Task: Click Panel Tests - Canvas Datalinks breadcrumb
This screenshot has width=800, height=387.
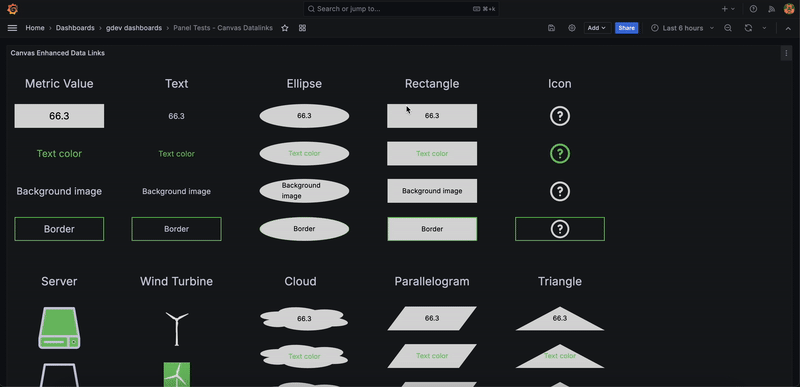Action: click(223, 28)
